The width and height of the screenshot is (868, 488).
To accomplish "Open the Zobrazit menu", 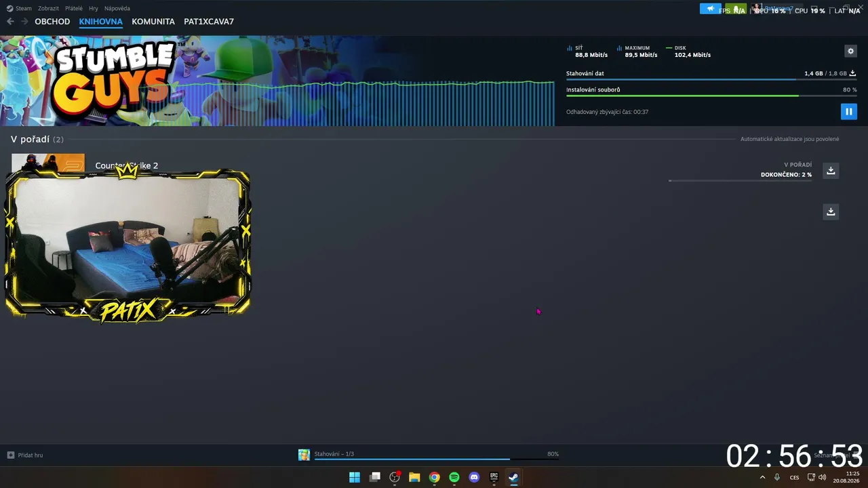I will click(48, 9).
